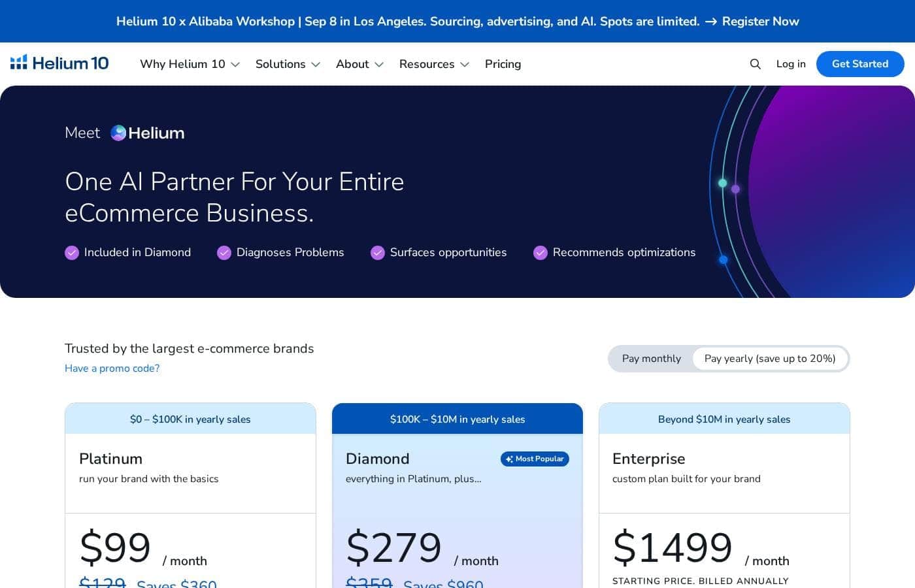The height and width of the screenshot is (588, 915).
Task: Open the About dropdown menu
Action: 359,64
